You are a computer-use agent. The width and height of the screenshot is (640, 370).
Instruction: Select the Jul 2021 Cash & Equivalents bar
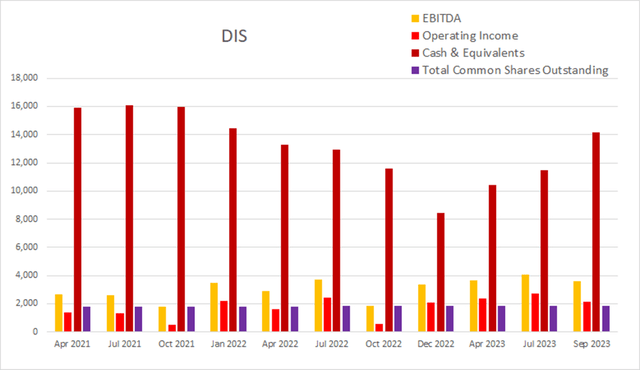pyautogui.click(x=129, y=218)
